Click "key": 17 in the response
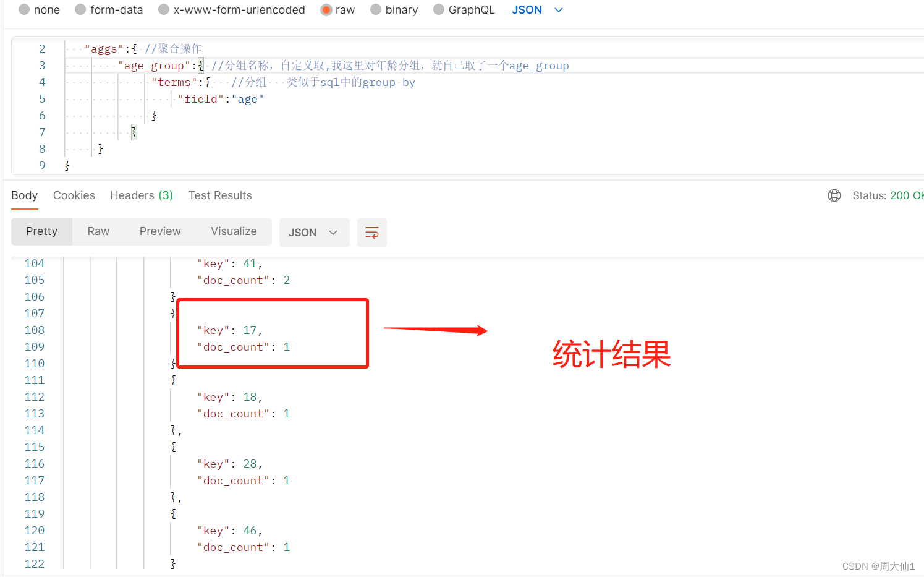The width and height of the screenshot is (924, 577). [230, 330]
